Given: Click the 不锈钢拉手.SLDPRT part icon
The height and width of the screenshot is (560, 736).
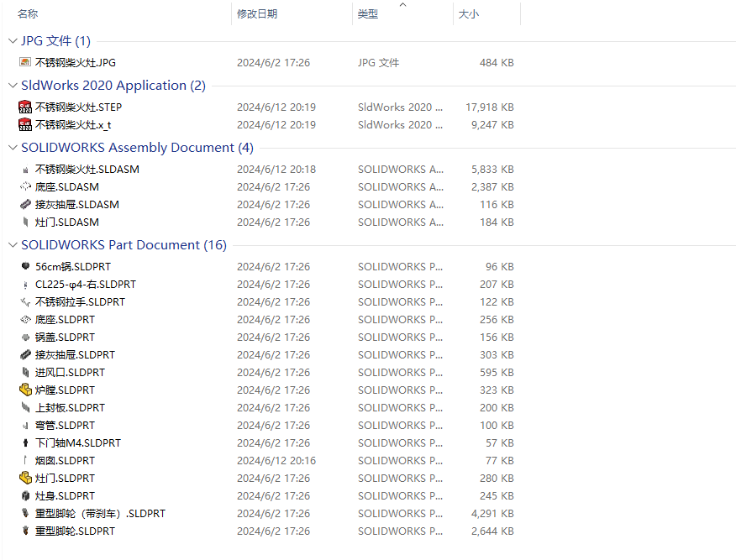Looking at the screenshot, I should (x=25, y=302).
